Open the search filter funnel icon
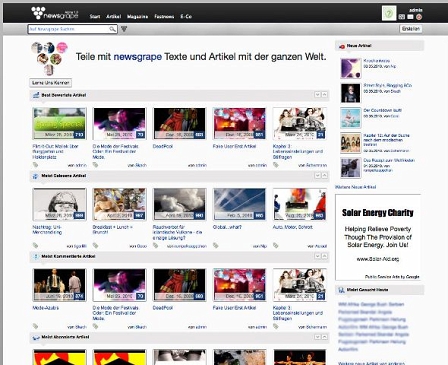Screen dimensions: 448x365 tap(124, 29)
